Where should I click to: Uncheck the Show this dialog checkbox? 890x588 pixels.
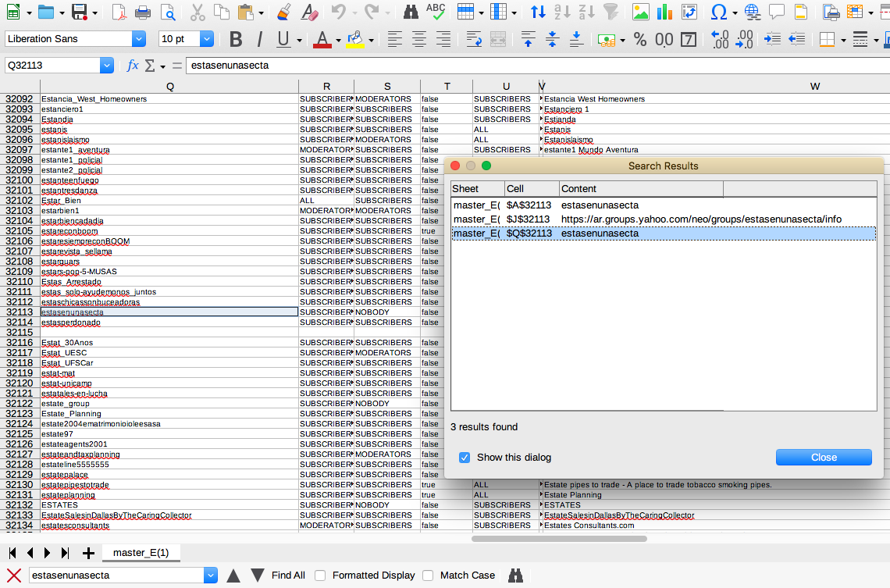coord(465,458)
